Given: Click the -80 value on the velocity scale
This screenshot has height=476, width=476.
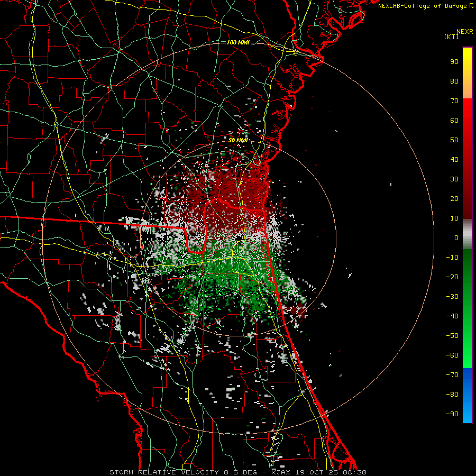Looking at the screenshot, I should click(x=452, y=395).
